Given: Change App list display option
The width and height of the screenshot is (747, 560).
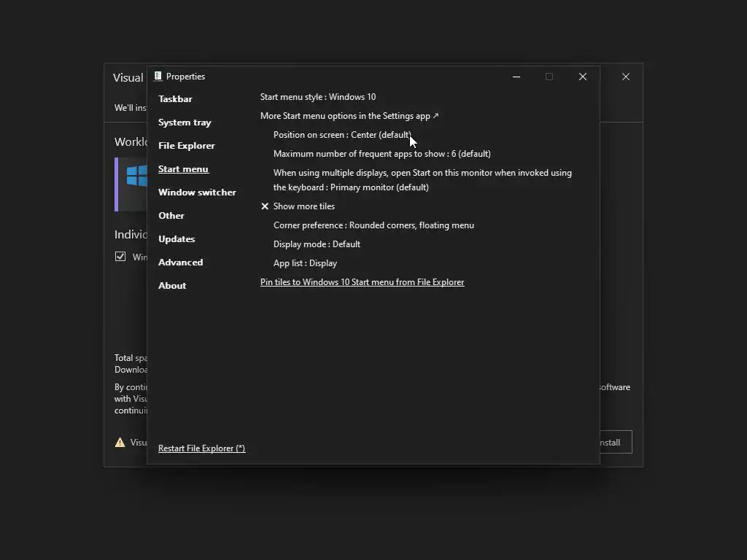Looking at the screenshot, I should (x=305, y=263).
